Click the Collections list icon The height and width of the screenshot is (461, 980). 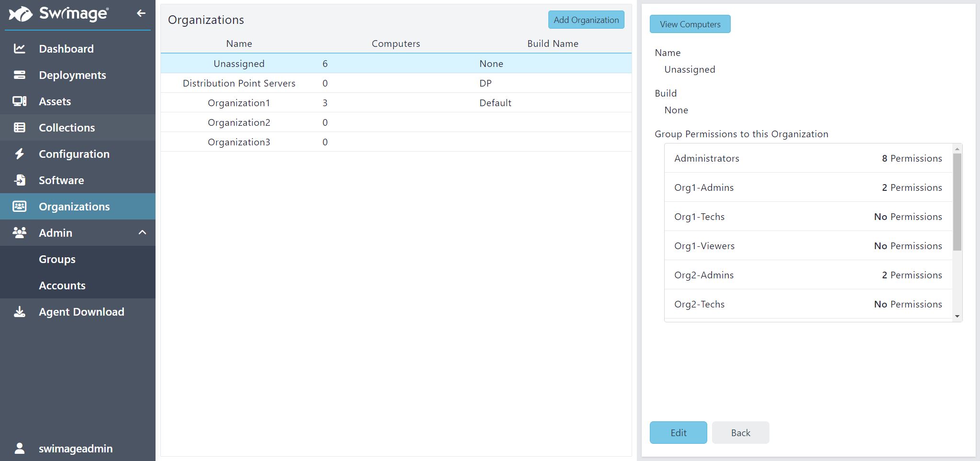point(20,127)
